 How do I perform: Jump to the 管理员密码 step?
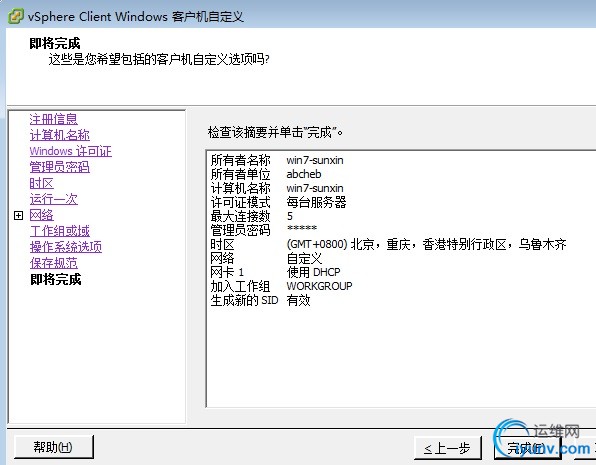pyautogui.click(x=60, y=167)
